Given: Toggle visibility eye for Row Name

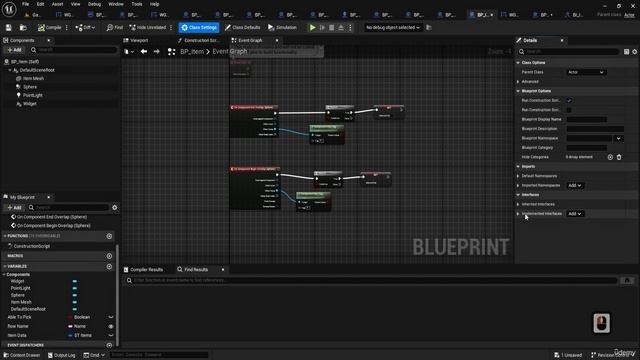Looking at the screenshot, I should tap(111, 327).
